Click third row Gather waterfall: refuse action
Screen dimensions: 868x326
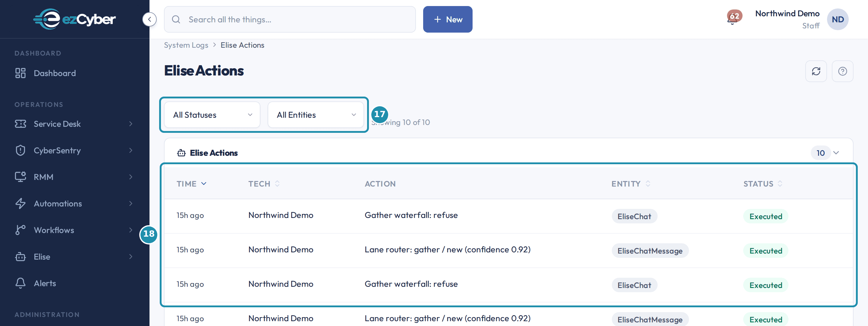click(x=411, y=284)
